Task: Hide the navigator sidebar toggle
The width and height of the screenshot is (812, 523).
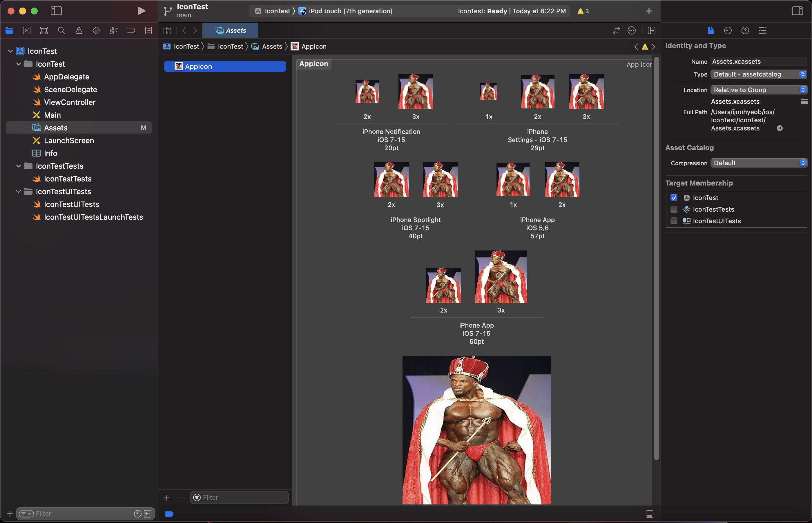Action: [56, 11]
